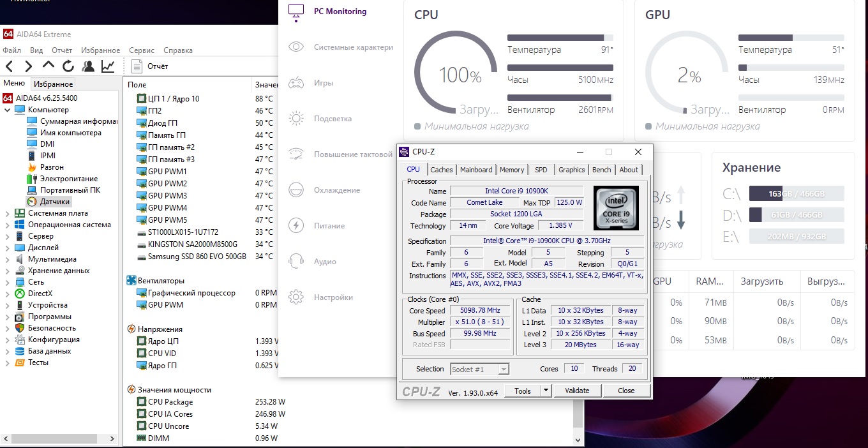Image resolution: width=868 pixels, height=448 pixels.
Task: Expand the Сервер tree node
Action: pos(8,236)
